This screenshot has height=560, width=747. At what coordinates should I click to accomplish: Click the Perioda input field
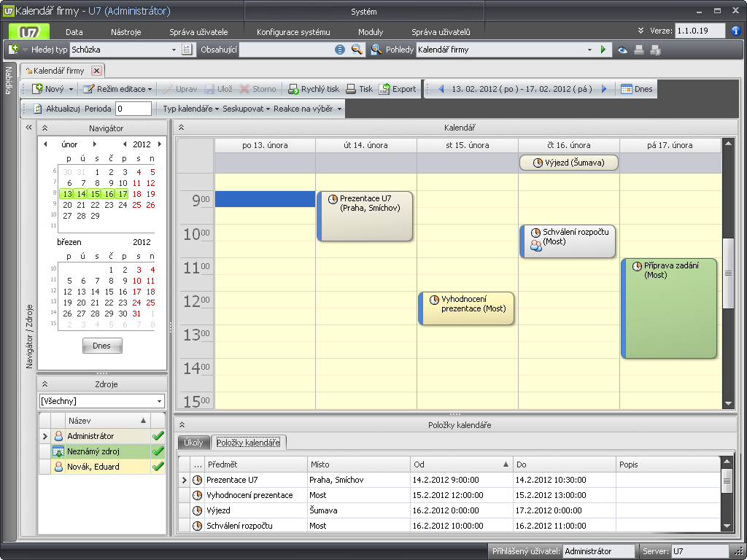coord(133,109)
